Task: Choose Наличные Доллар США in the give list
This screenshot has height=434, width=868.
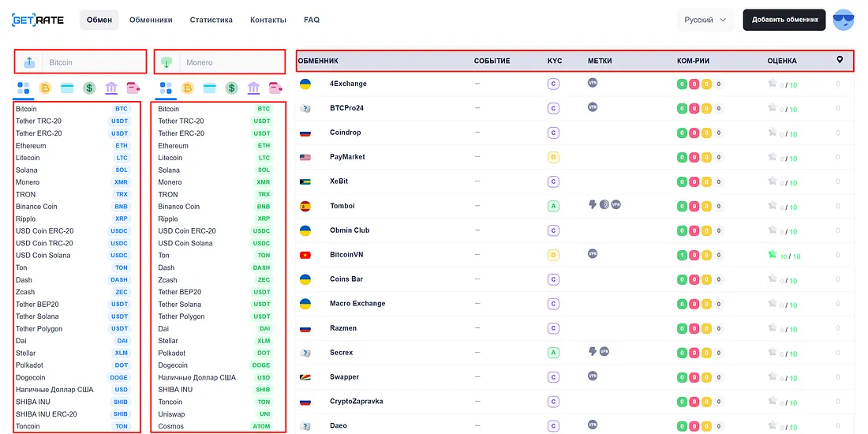Action: [73, 390]
